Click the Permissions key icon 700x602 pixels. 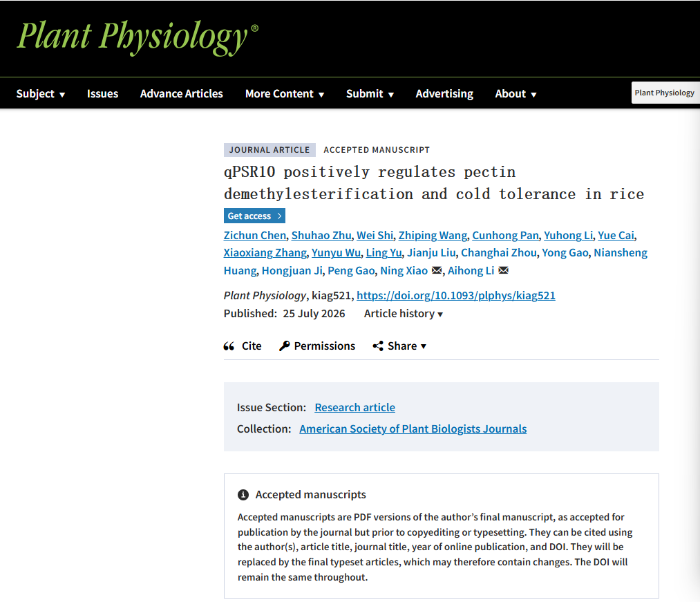[x=285, y=346]
